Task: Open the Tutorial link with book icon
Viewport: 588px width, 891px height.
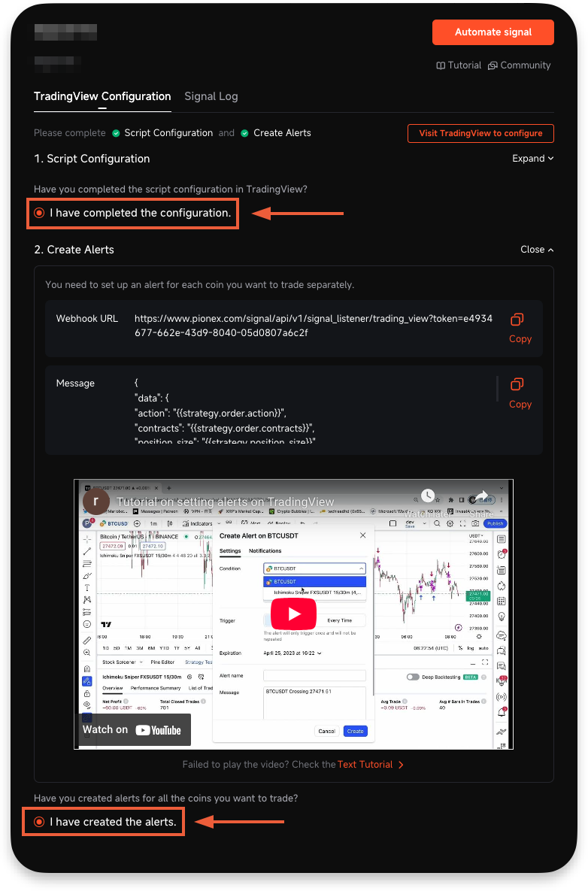Action: click(459, 65)
